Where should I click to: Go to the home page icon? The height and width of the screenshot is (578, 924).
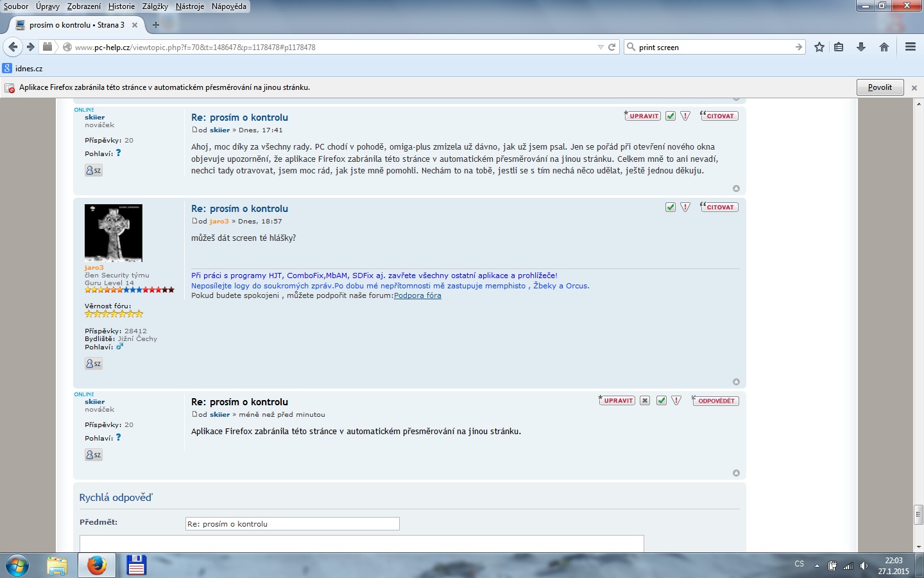tap(884, 47)
